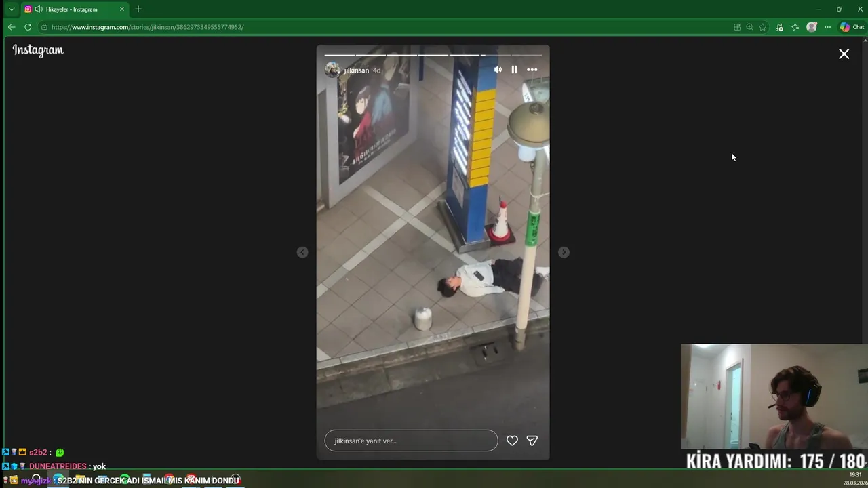This screenshot has height=488, width=868.
Task: Open the zoom control in the address bar
Action: [749, 27]
